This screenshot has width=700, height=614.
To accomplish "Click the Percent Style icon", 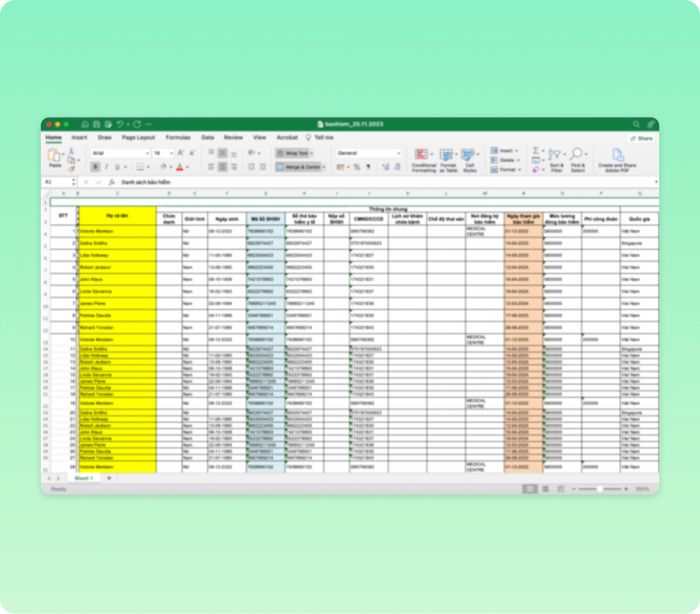I will click(356, 167).
